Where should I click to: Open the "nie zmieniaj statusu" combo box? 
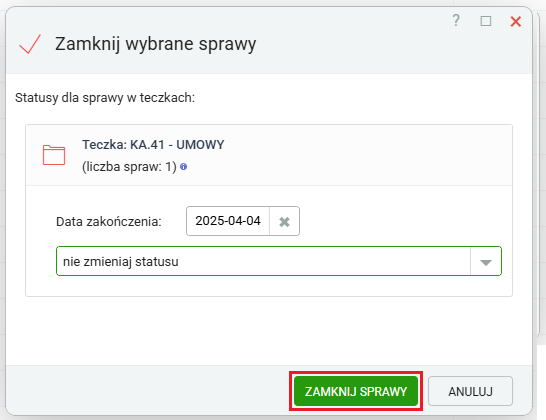[279, 261]
